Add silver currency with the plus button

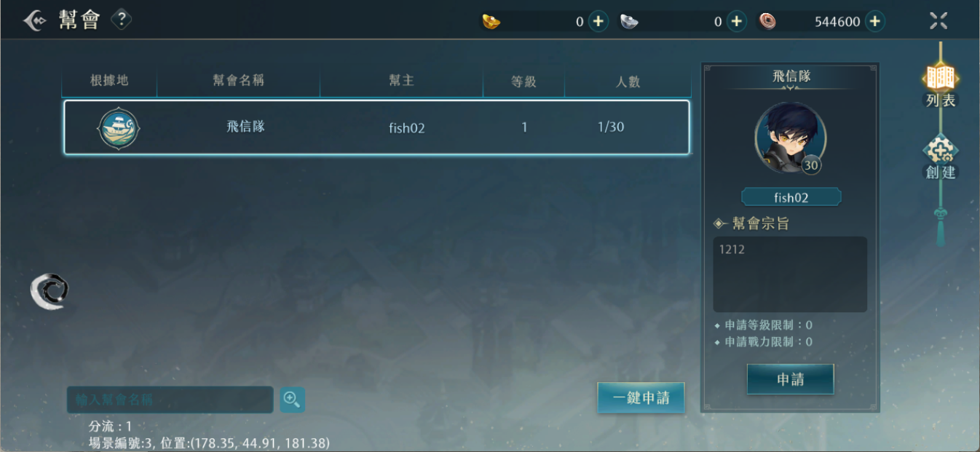[x=737, y=21]
